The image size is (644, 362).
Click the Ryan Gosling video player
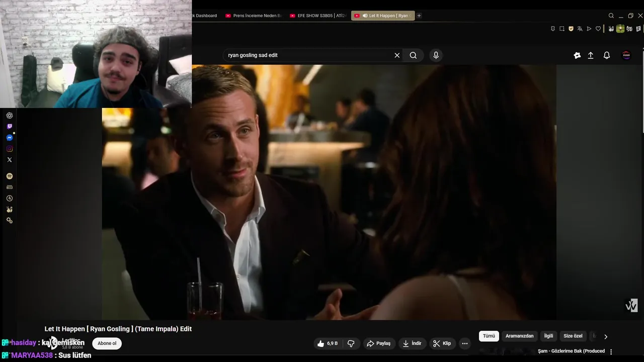[x=329, y=192]
